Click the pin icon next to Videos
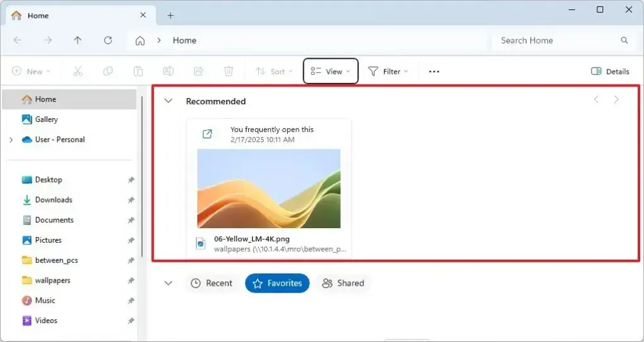644x342 pixels. point(131,321)
